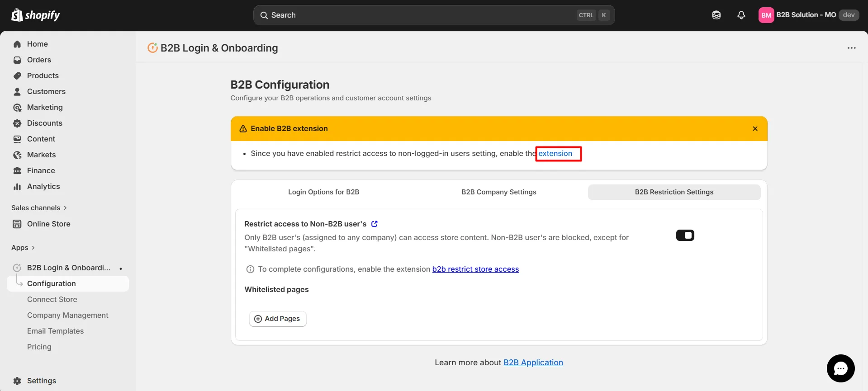The height and width of the screenshot is (391, 868).
Task: Click the Shopify logo
Action: (36, 15)
